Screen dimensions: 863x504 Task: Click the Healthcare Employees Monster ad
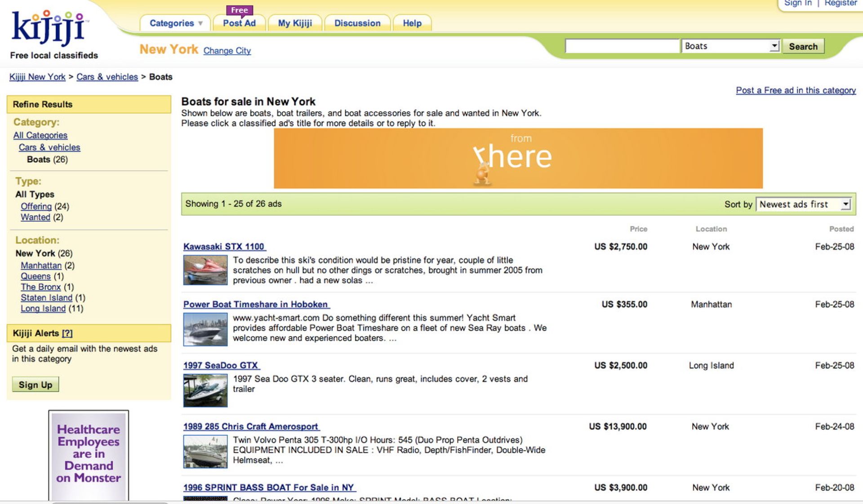tap(89, 455)
